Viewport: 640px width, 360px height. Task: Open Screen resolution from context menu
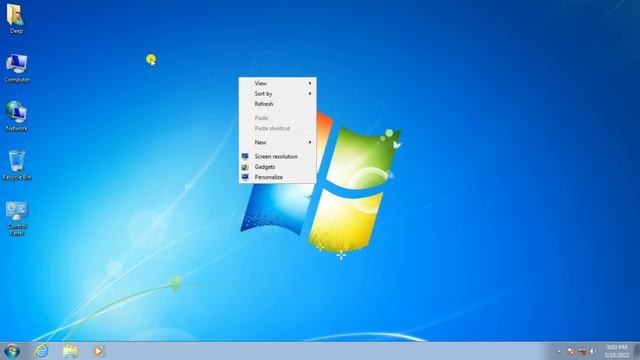tap(278, 156)
